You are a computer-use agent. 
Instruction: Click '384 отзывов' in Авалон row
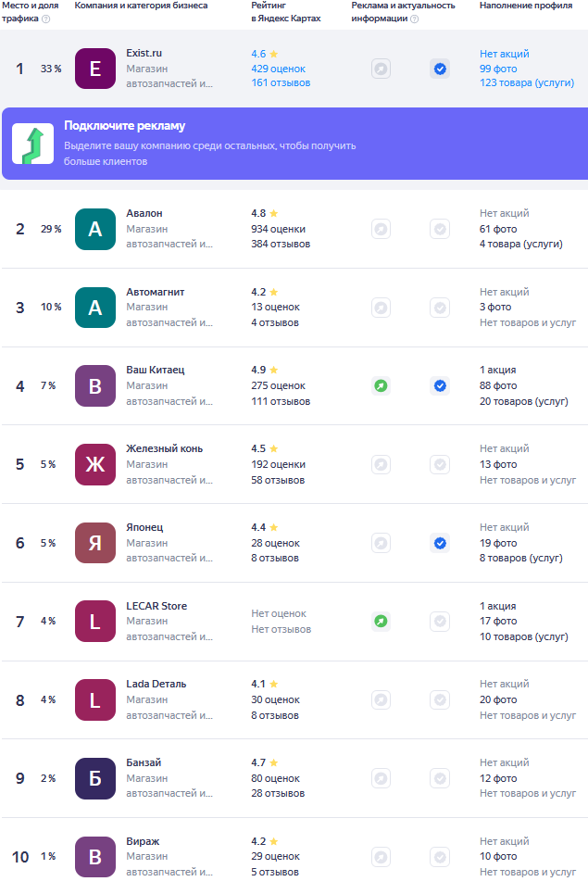(281, 244)
